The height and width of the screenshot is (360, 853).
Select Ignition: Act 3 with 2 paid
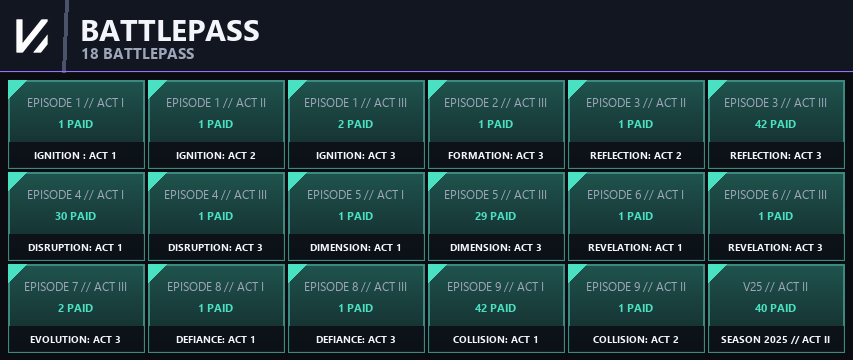pyautogui.click(x=356, y=125)
